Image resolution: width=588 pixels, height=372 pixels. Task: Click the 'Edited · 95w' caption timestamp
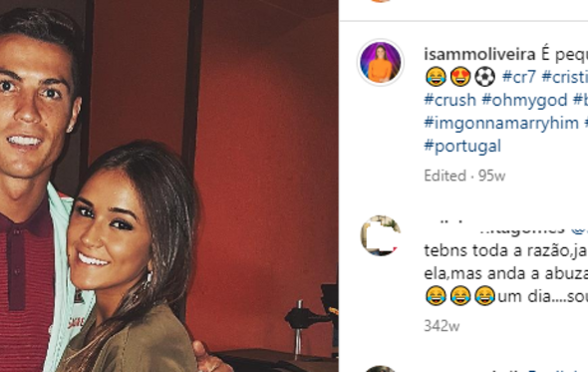(x=464, y=176)
